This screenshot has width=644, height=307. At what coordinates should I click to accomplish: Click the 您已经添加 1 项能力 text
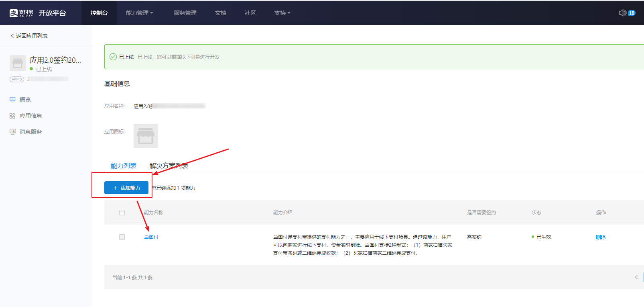tap(174, 188)
